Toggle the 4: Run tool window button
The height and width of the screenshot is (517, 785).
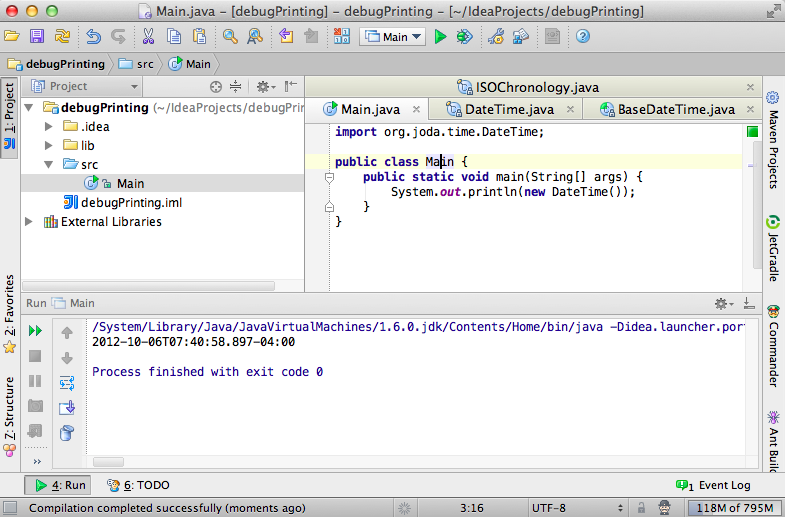click(58, 485)
